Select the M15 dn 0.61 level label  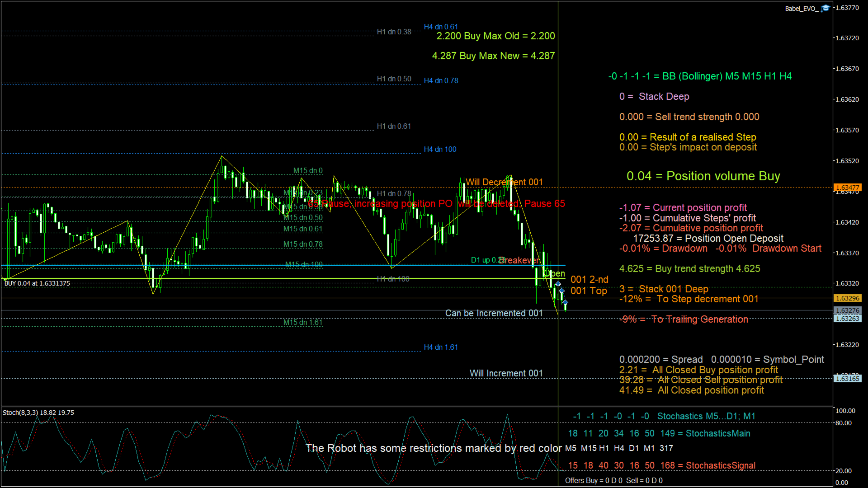tap(303, 229)
